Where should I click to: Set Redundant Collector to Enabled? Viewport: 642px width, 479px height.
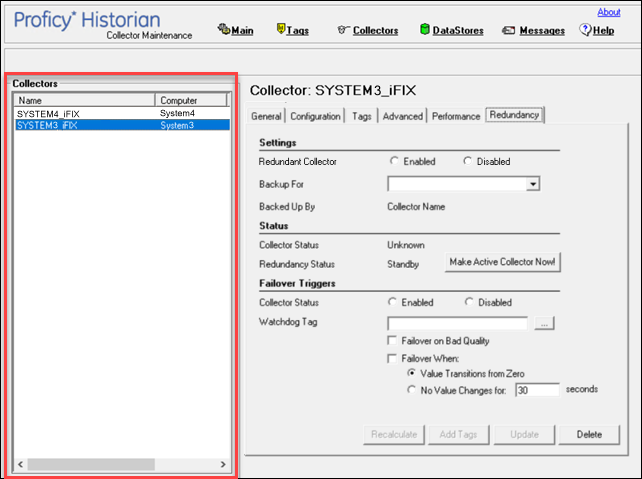click(394, 161)
